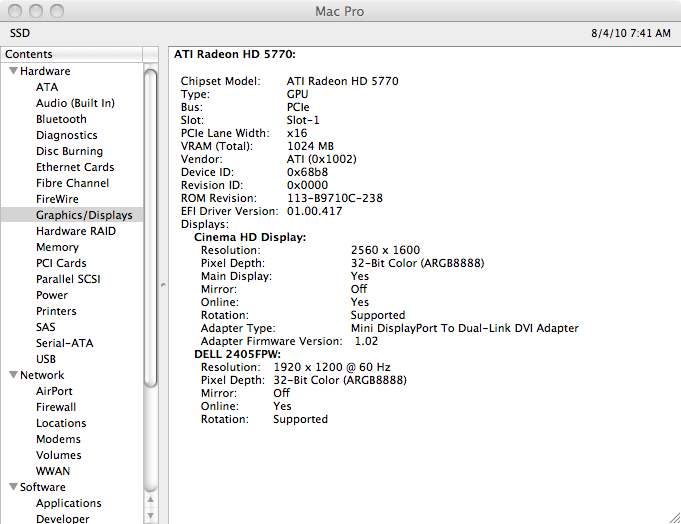Select Volumes under Network
This screenshot has height=524, width=681.
pos(59,455)
